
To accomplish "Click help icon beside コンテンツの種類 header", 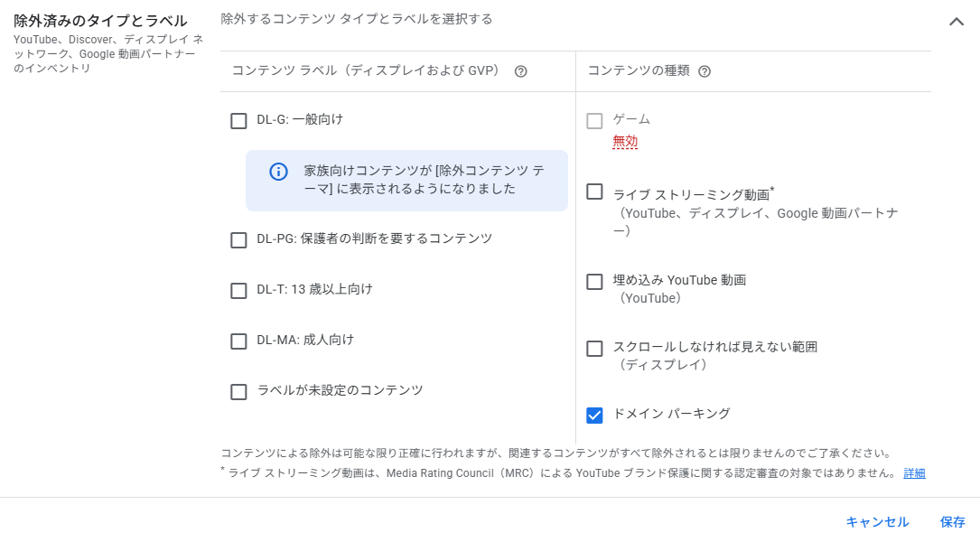I will coord(705,71).
